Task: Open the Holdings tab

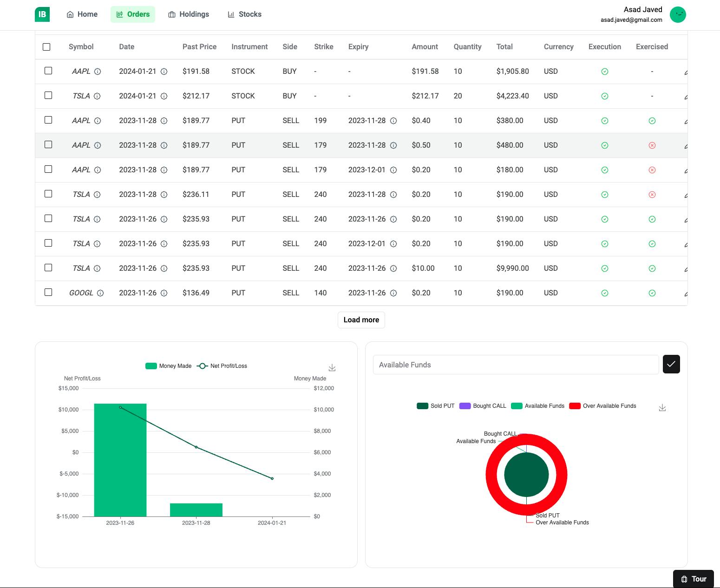Action: pyautogui.click(x=189, y=14)
